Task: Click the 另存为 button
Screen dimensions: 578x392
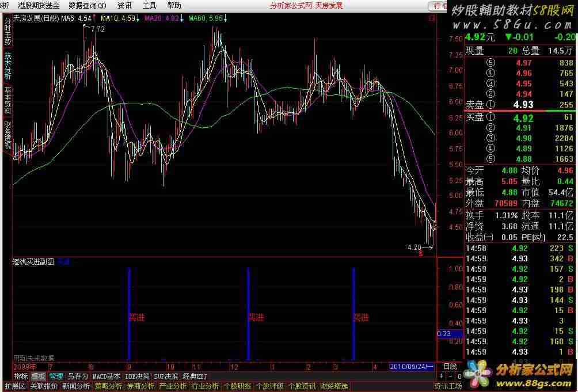Action: pyautogui.click(x=78, y=376)
